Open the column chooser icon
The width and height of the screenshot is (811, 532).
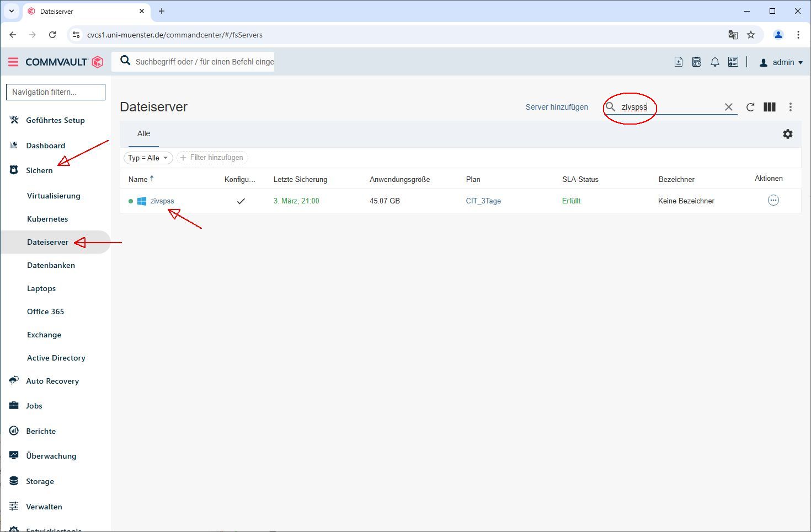tap(769, 108)
